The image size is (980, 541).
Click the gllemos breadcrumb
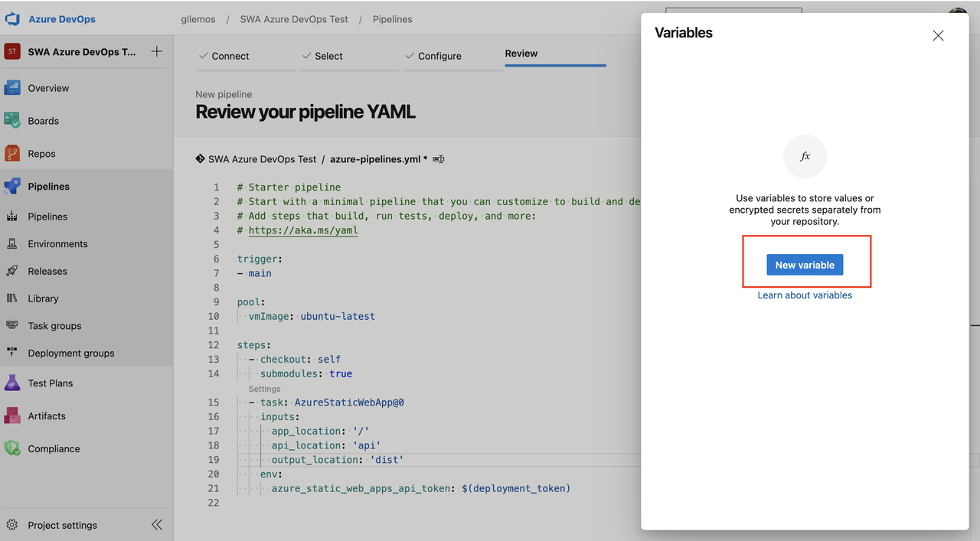pos(200,19)
